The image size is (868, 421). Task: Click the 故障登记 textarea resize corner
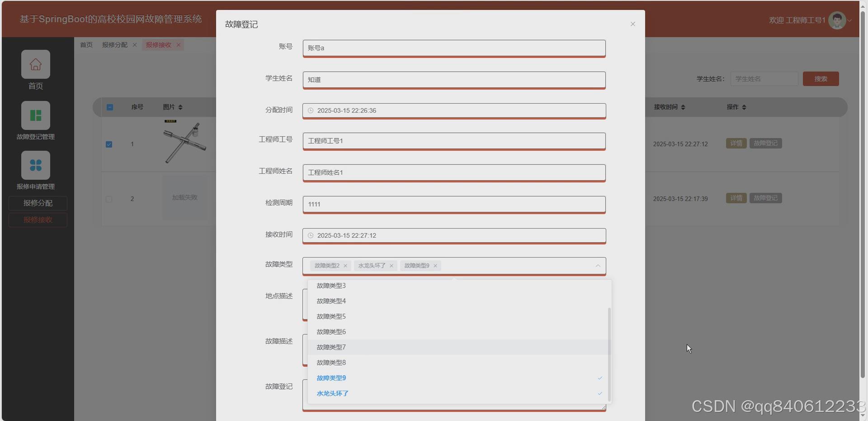click(x=603, y=407)
